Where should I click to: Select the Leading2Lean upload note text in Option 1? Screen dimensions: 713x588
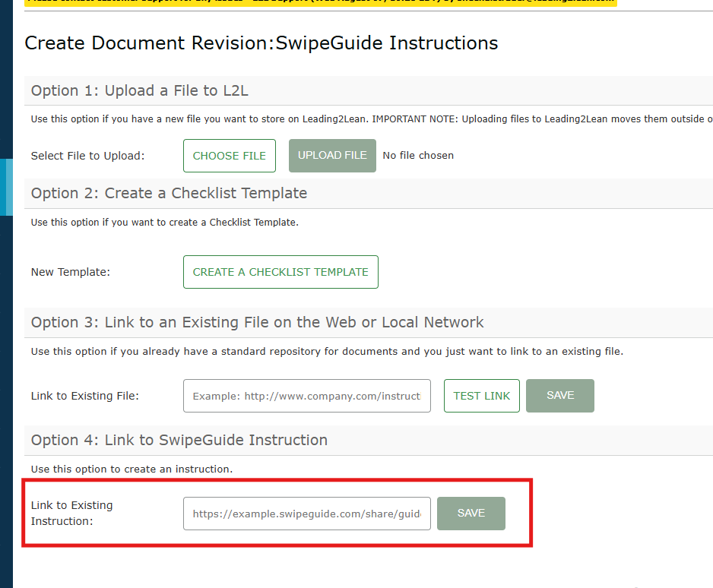coord(372,119)
